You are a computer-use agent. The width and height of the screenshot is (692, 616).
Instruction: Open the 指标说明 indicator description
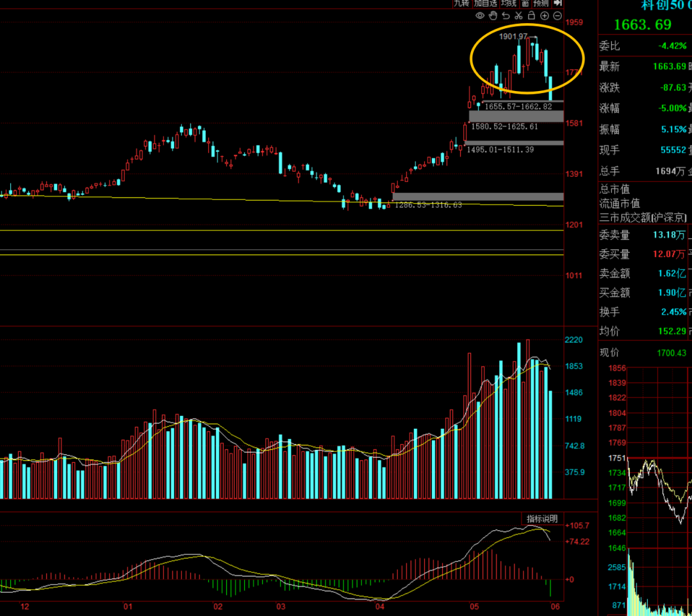542,519
